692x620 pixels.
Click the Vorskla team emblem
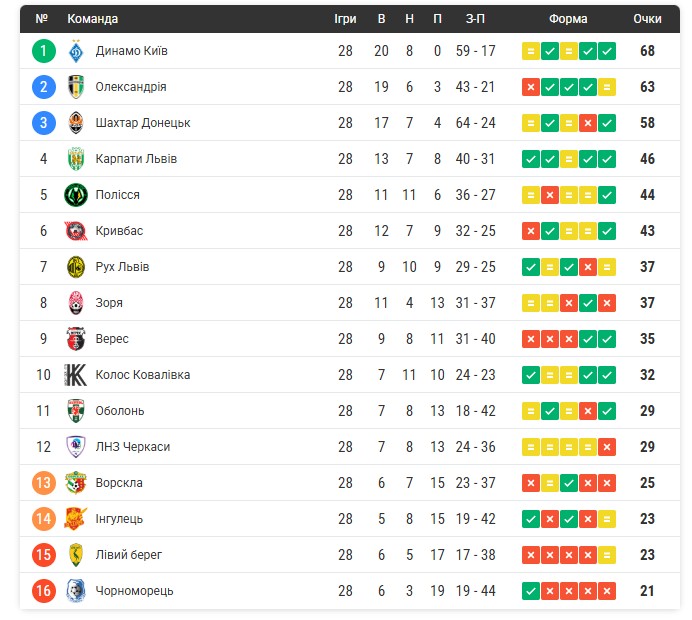76,483
